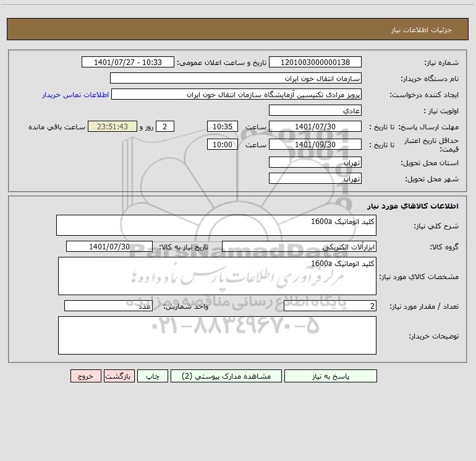Click the countdown timer 23:51:43
This screenshot has height=461, width=476.
[x=113, y=126]
